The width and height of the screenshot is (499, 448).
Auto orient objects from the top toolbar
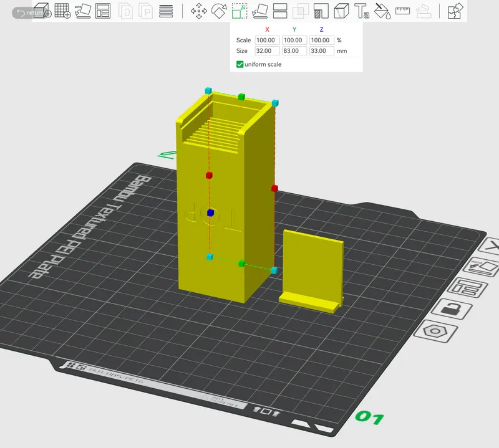pos(83,11)
